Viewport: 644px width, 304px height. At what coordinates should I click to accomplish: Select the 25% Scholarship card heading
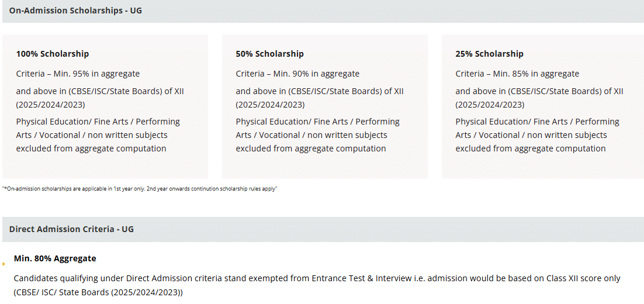coord(490,54)
